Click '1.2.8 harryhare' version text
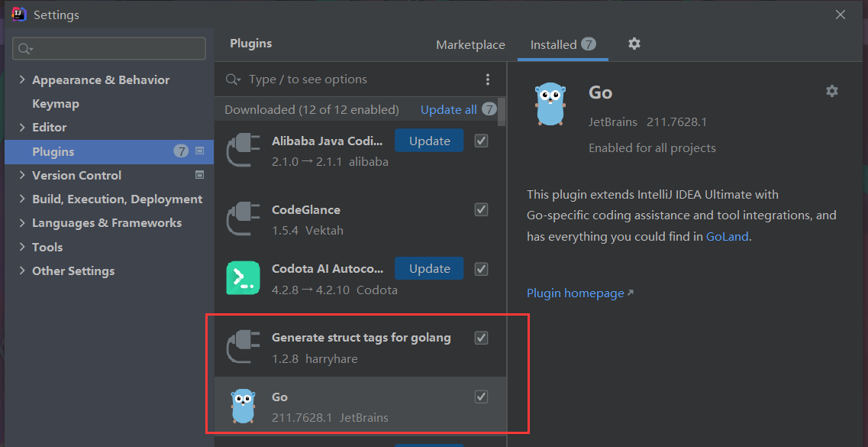Screen dimensions: 868x447 tap(315, 359)
